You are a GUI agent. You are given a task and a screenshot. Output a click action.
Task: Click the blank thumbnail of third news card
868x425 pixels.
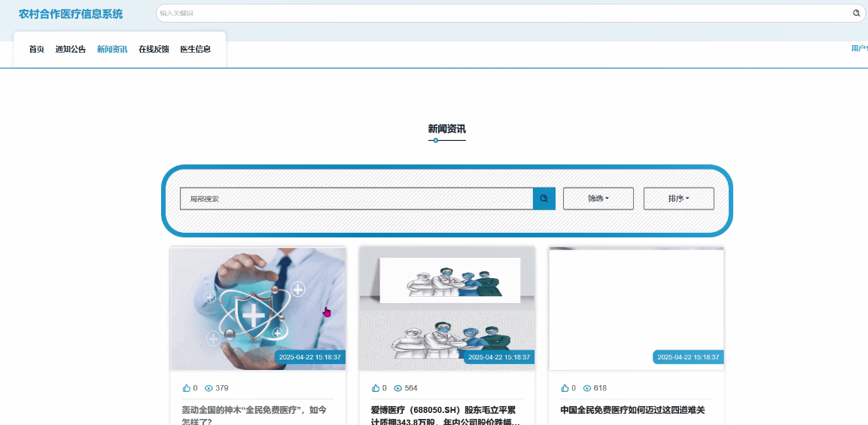coord(637,309)
